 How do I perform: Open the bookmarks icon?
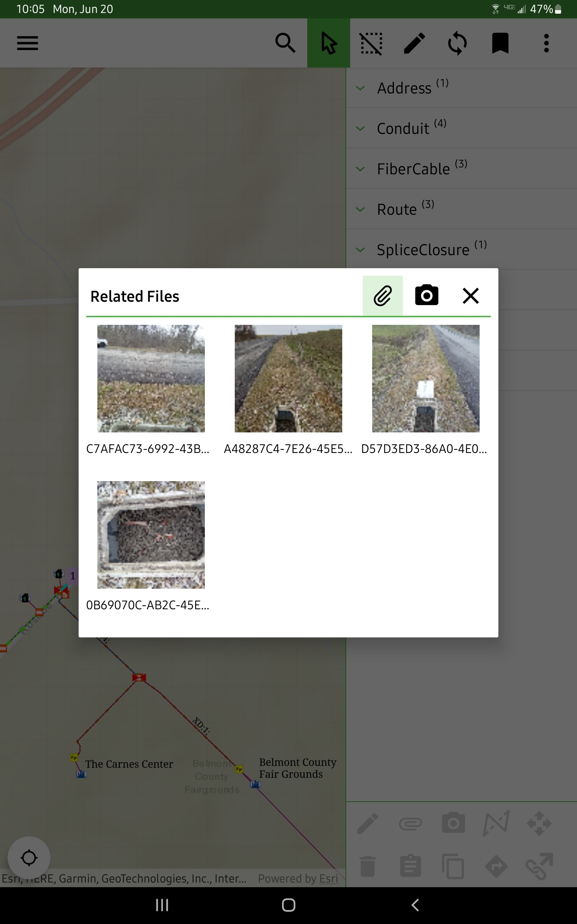[500, 43]
